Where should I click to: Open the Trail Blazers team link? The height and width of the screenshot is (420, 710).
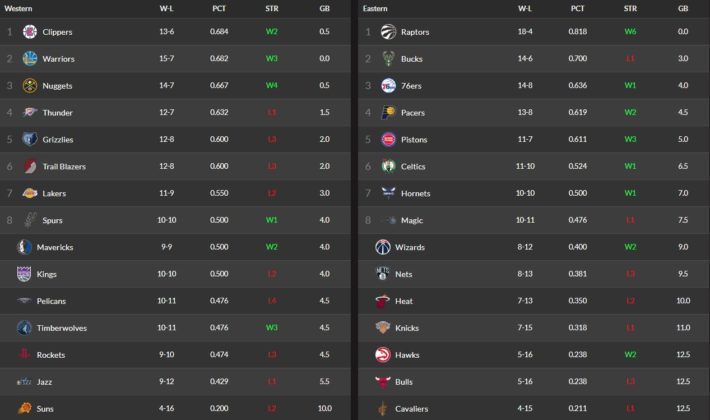pyautogui.click(x=65, y=166)
